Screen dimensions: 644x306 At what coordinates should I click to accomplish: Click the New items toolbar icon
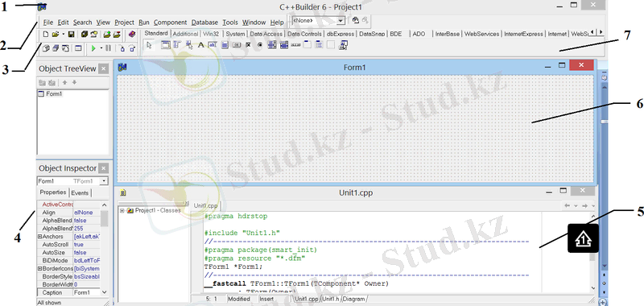coord(46,34)
